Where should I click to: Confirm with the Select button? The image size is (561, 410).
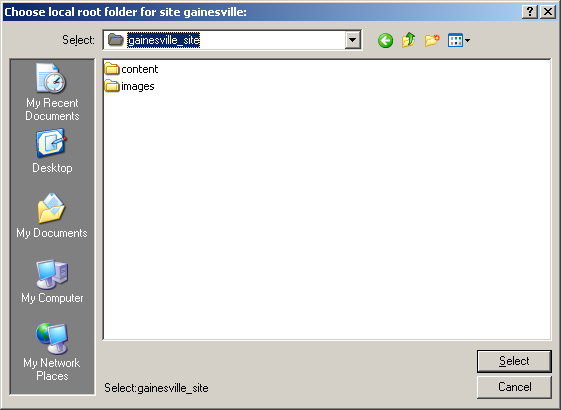pyautogui.click(x=514, y=361)
